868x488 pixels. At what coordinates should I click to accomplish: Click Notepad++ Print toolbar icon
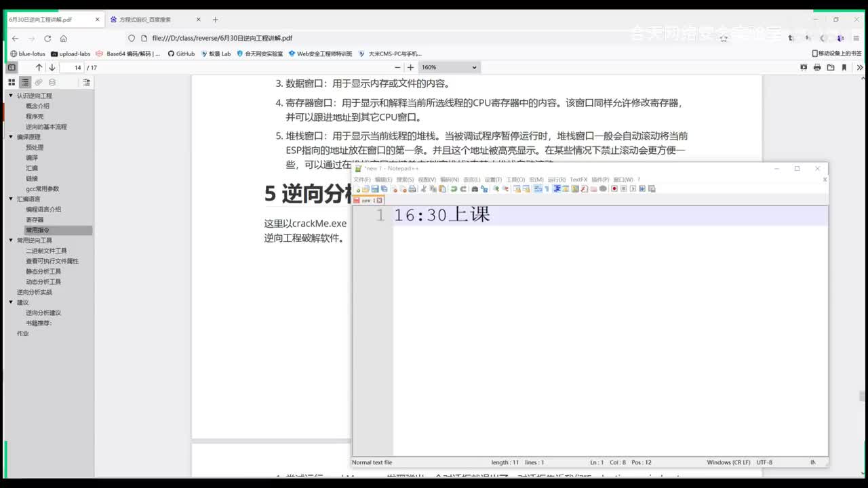412,189
